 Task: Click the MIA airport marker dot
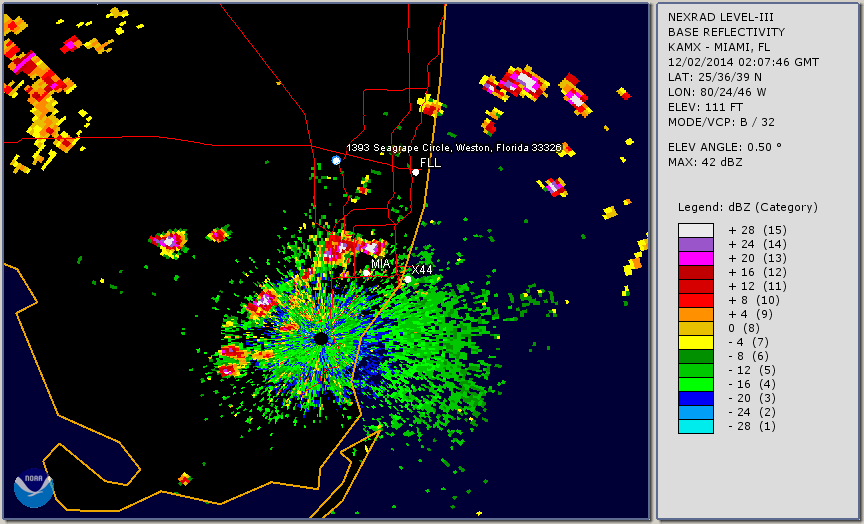(366, 273)
